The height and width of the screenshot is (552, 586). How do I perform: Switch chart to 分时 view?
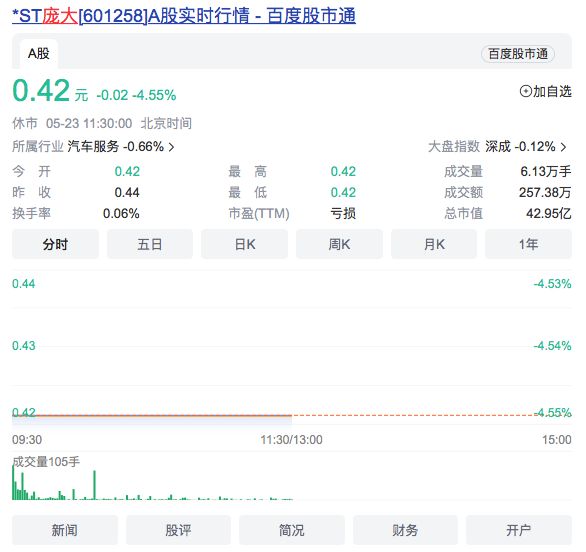coord(55,244)
